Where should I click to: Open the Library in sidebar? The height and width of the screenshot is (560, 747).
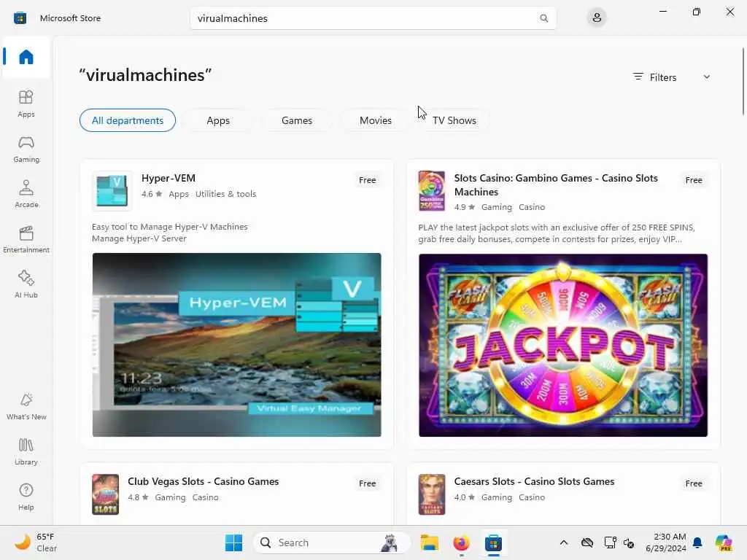coord(26,451)
